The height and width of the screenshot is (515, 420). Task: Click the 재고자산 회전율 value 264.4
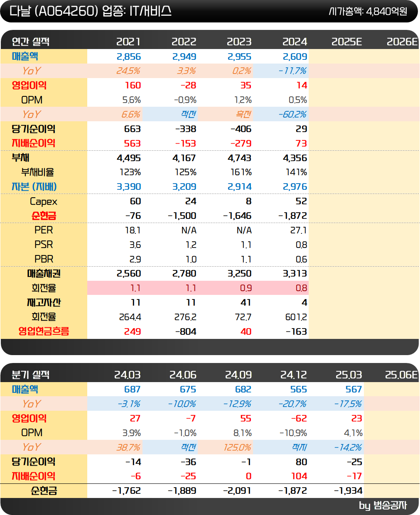(x=130, y=317)
